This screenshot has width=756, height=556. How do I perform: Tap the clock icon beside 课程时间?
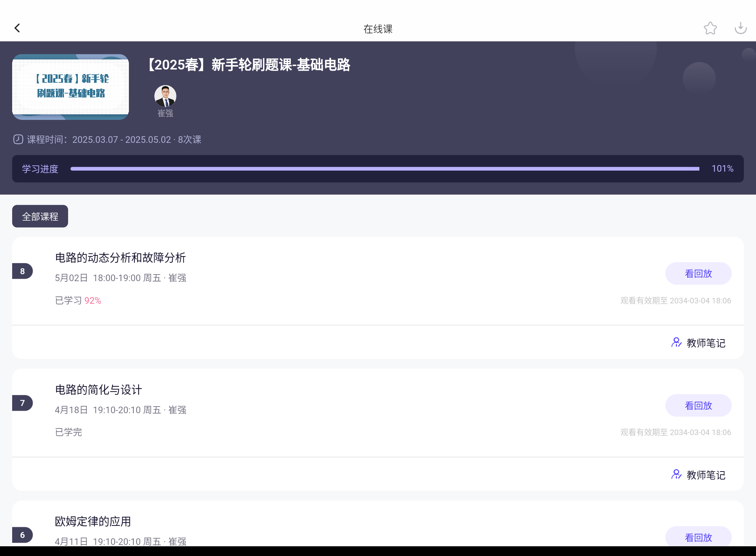[18, 139]
